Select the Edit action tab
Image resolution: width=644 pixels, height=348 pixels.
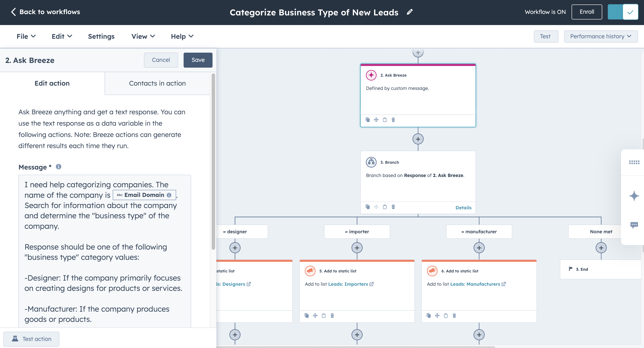click(52, 83)
